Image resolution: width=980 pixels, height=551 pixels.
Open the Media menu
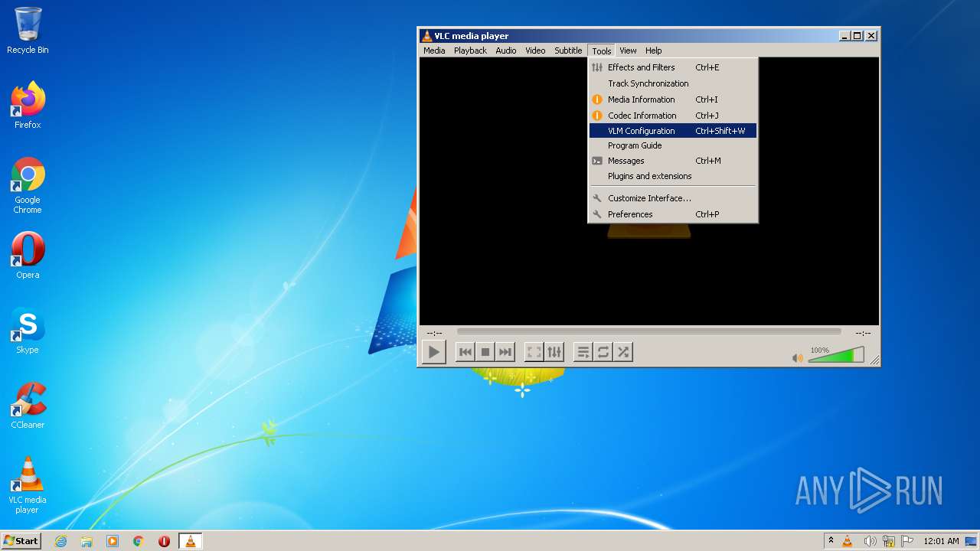pyautogui.click(x=434, y=51)
